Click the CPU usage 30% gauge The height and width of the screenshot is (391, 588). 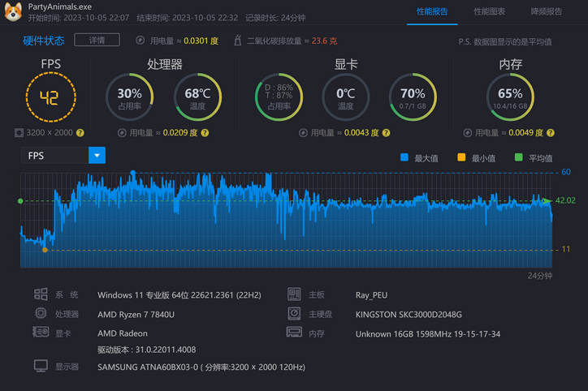coord(129,97)
